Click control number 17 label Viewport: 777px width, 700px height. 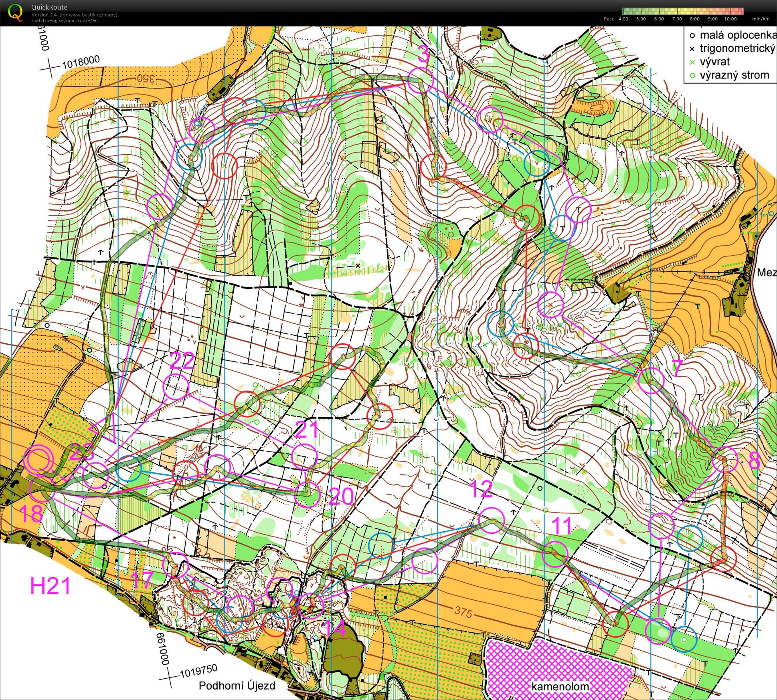[142, 580]
